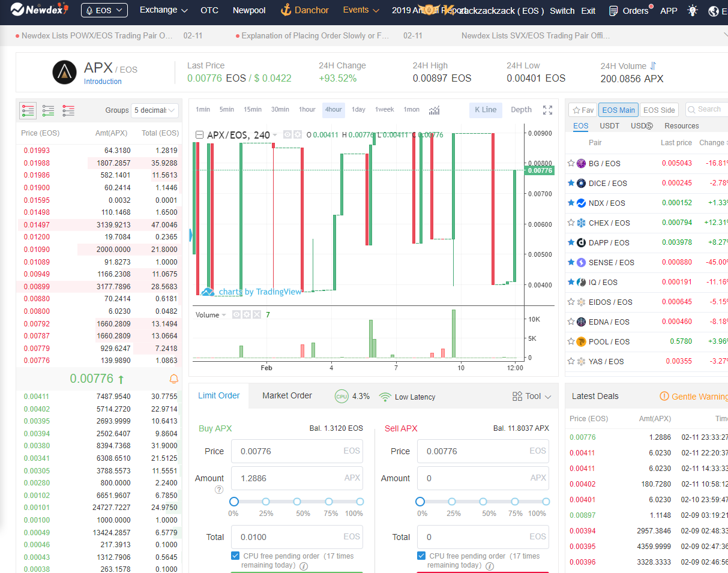
Task: Uncheck sell-side CPU free pending order
Action: point(421,556)
